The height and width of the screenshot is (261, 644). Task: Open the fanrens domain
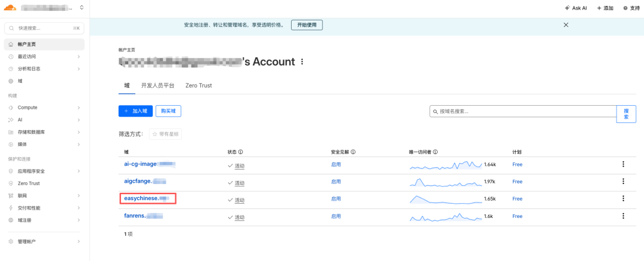tap(143, 216)
